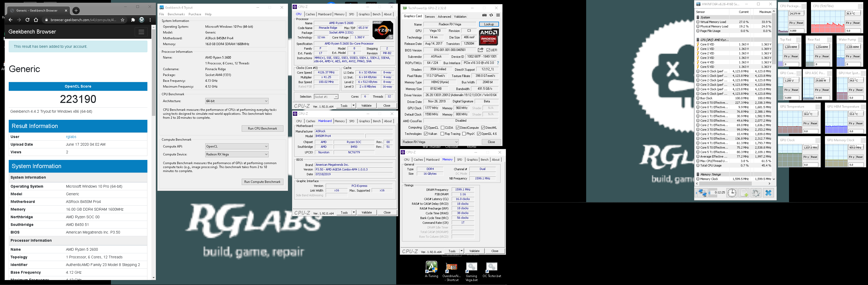The image size is (868, 285).
Task: Click Validate in the CPU-Z Memory window
Action: pos(474,251)
